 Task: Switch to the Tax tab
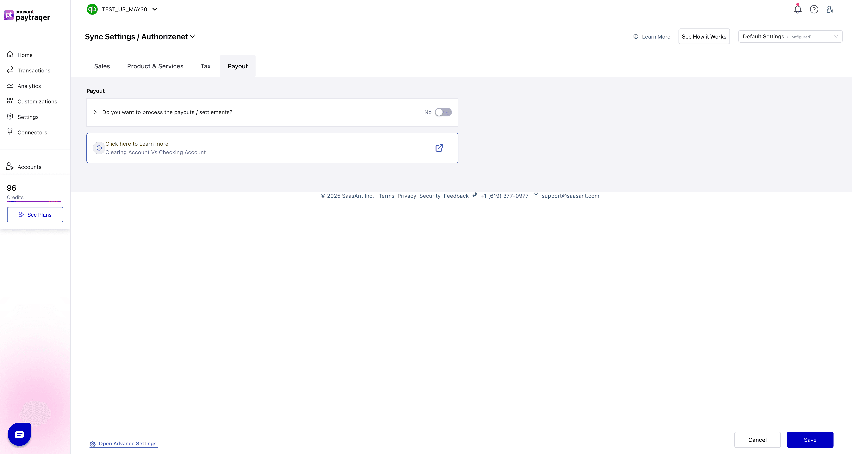tap(205, 66)
